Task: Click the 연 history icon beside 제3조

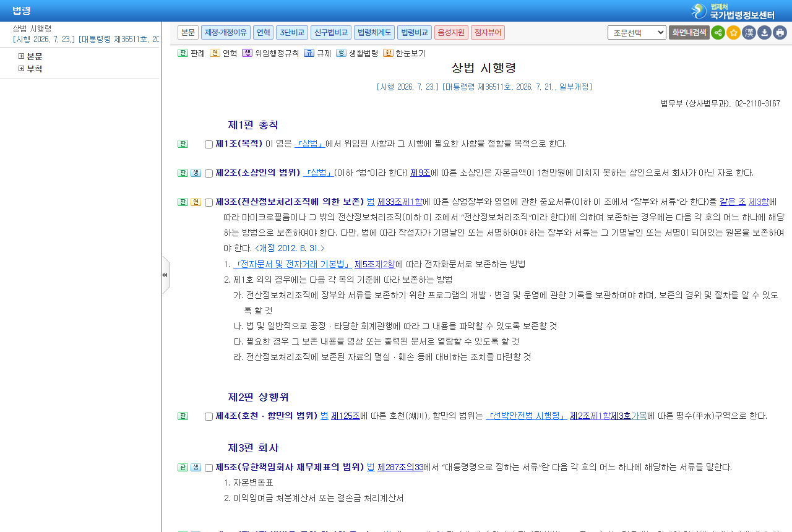Action: [196, 202]
